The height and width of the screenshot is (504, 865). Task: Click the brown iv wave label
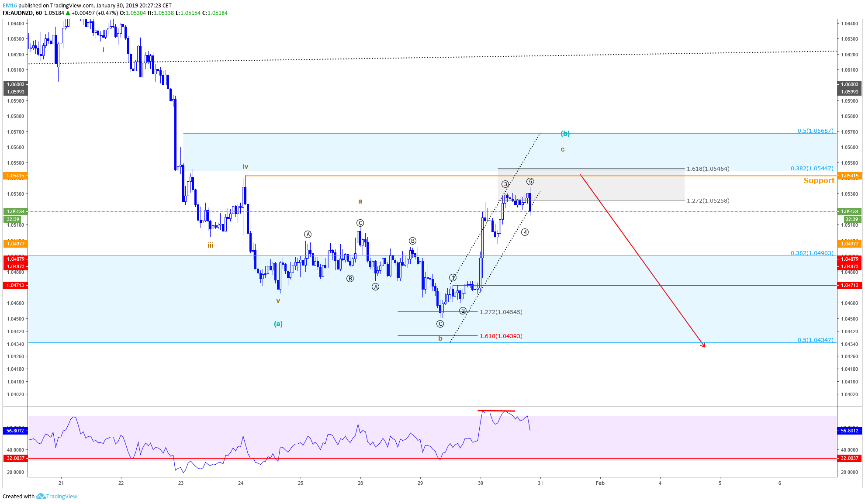click(246, 167)
